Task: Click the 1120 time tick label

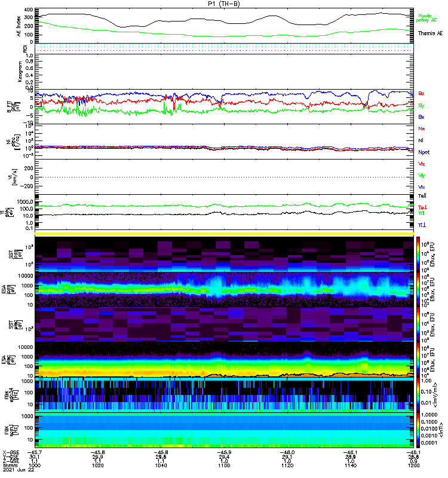Action: [287, 465]
